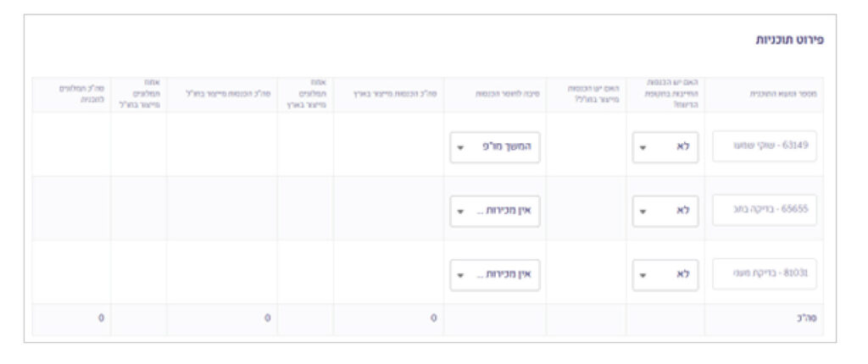
Task: Expand the 'אין מכירות' dropdown in the 81031 row
Action: pos(495,273)
